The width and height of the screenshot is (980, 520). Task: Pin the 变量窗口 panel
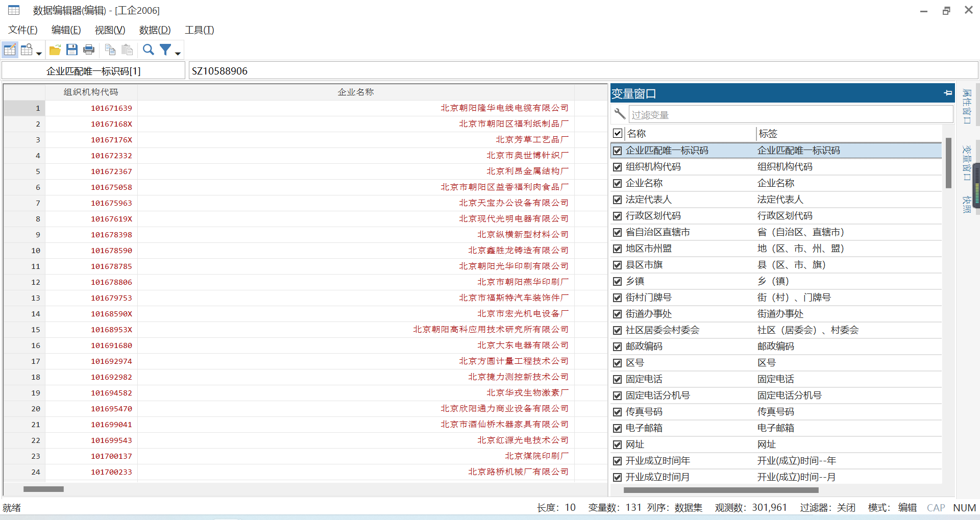(948, 93)
